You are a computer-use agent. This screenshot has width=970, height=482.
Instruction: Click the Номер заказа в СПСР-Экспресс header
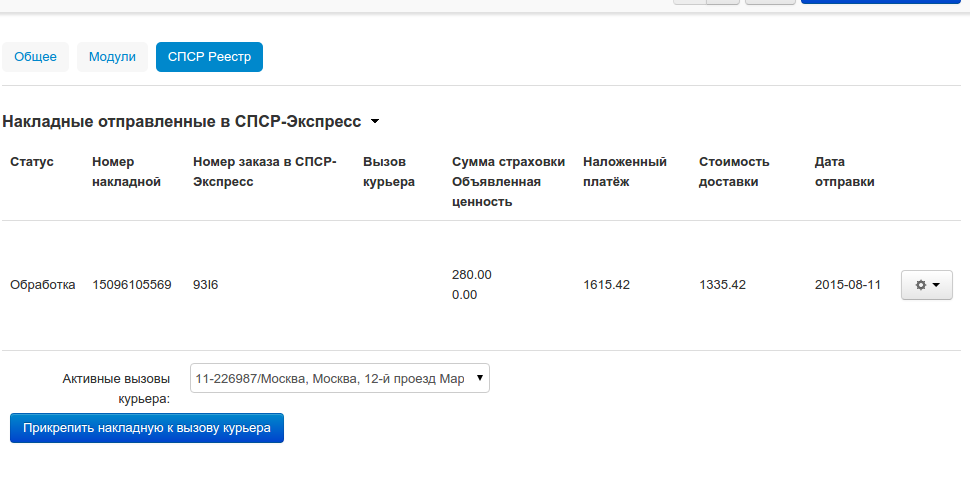265,171
